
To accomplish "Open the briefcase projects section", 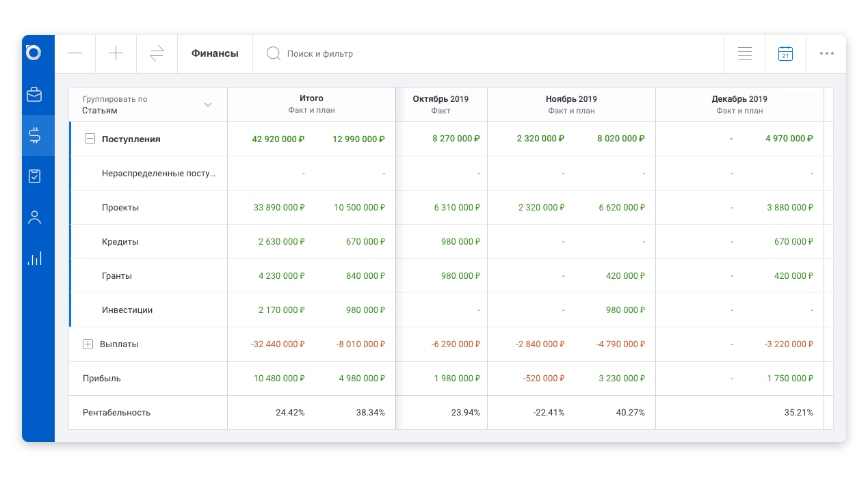I will click(x=34, y=94).
